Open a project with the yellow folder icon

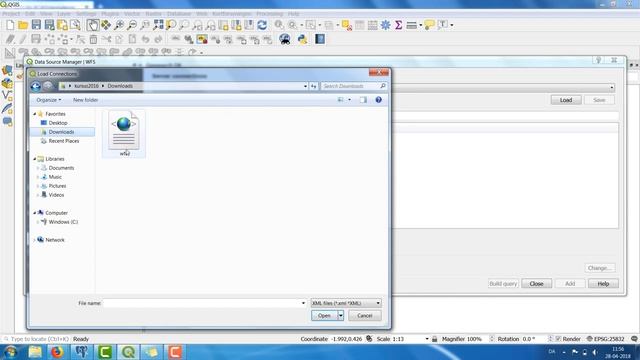(23, 25)
